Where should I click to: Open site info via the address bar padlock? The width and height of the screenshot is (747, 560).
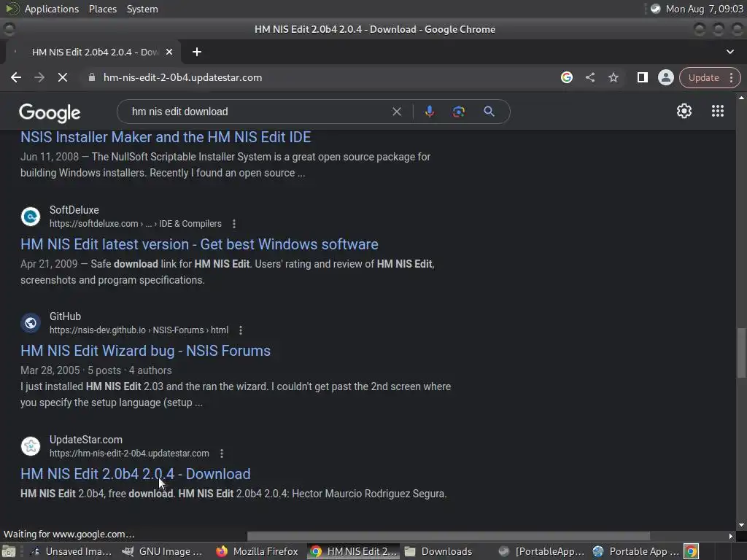pyautogui.click(x=92, y=77)
